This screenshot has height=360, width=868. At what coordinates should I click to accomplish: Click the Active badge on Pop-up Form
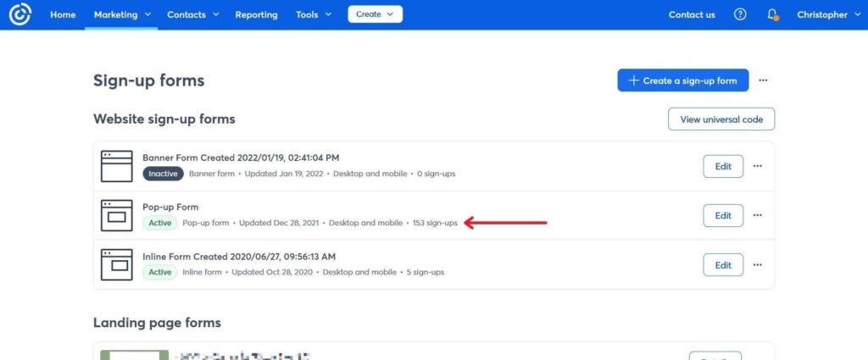[160, 223]
